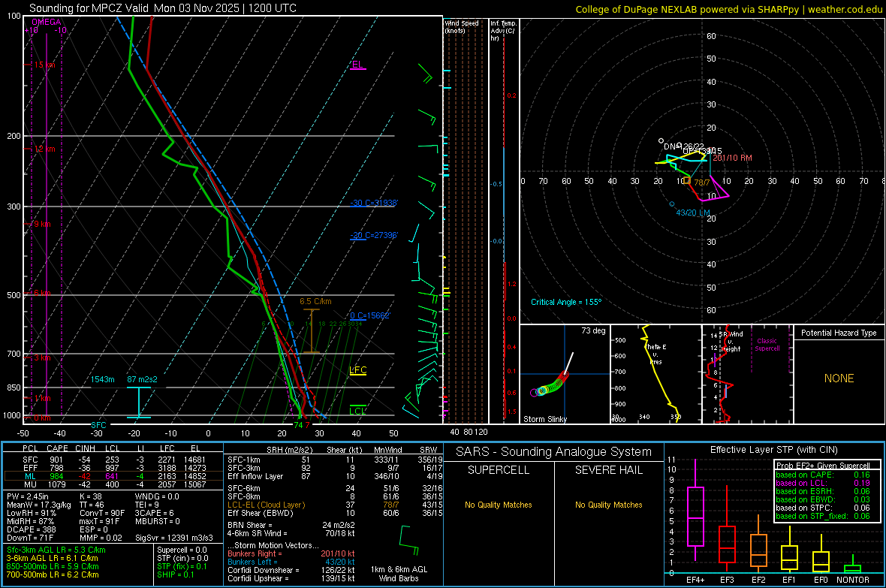This screenshot has width=886, height=588.
Task: Select 3-6km AGL LR = 6.1 C/km
Action: pos(52,558)
